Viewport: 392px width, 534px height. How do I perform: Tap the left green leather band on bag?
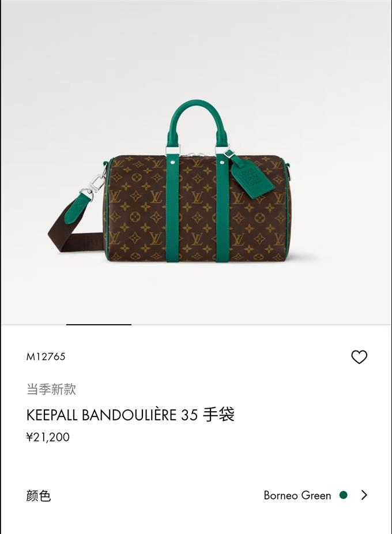[173, 208]
